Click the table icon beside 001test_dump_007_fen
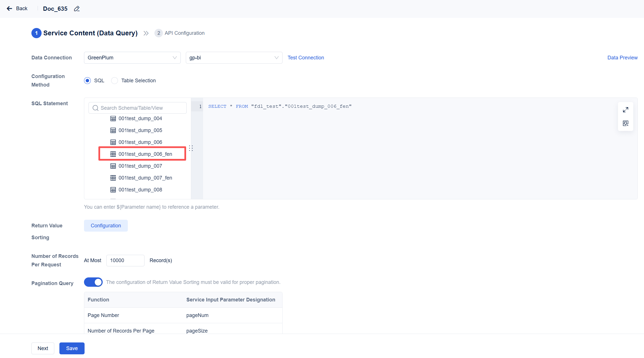Viewport: 644px width, 358px height. (x=113, y=178)
